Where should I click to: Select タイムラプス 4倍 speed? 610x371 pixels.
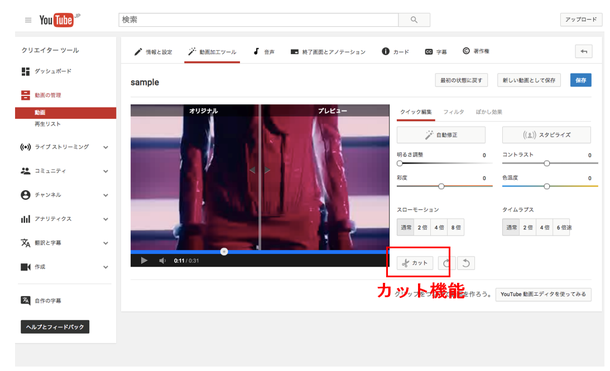tap(545, 228)
